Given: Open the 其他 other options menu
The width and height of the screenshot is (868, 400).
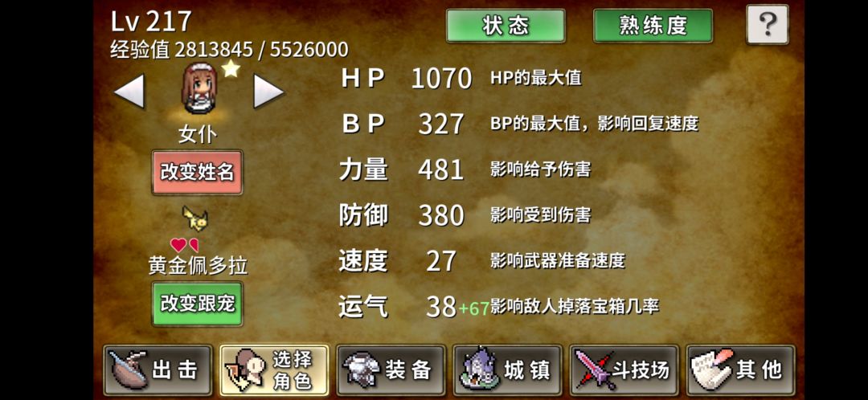Looking at the screenshot, I should 741,370.
